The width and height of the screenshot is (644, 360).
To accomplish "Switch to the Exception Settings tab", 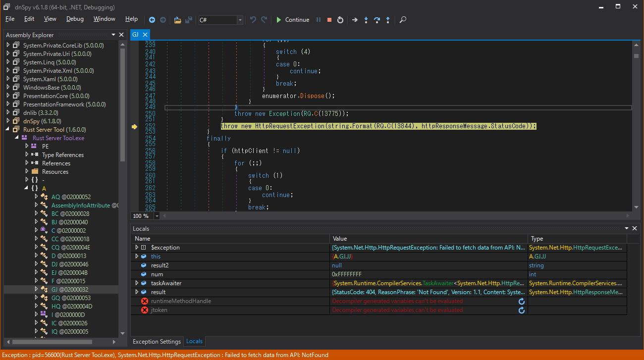I will (157, 342).
